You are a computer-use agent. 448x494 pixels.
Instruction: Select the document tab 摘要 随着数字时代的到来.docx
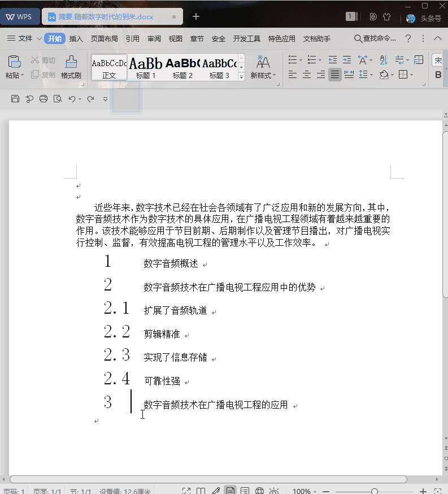click(x=112, y=17)
